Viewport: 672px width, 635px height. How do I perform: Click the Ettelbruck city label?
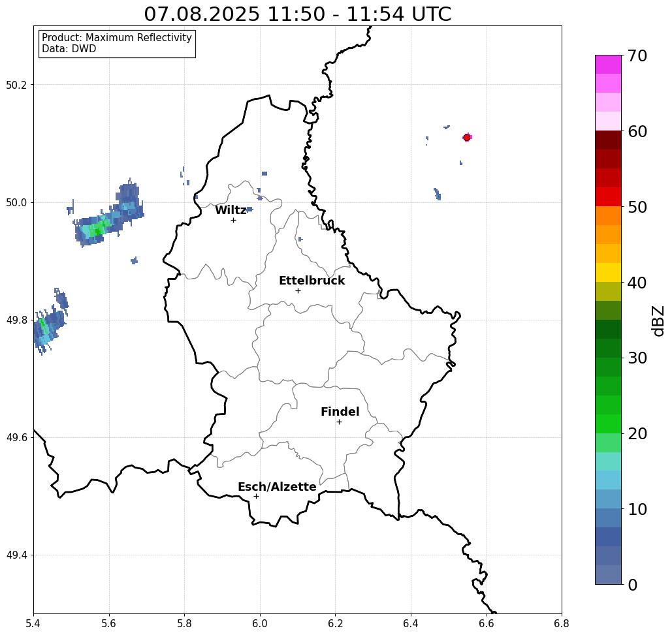tap(312, 281)
